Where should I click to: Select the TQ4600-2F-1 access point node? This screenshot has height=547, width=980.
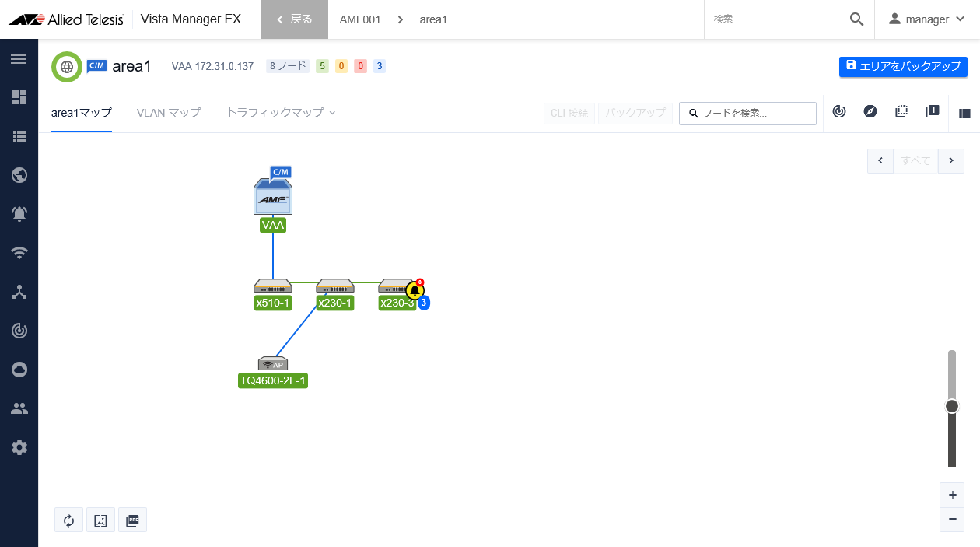point(273,363)
